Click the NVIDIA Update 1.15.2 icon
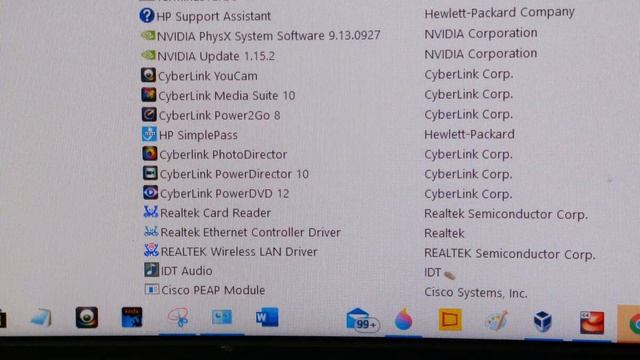This screenshot has width=640, height=360. click(x=148, y=55)
